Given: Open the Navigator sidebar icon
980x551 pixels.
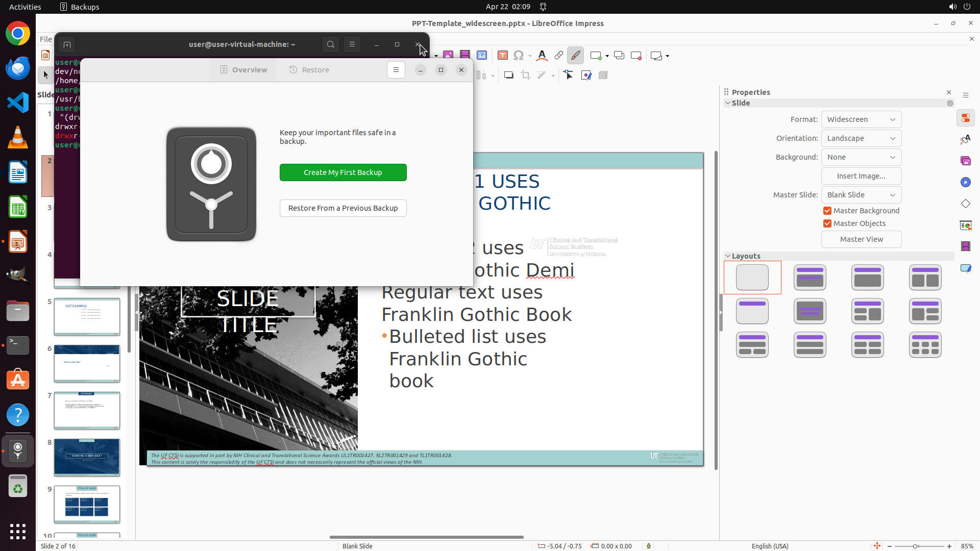Looking at the screenshot, I should tap(965, 183).
